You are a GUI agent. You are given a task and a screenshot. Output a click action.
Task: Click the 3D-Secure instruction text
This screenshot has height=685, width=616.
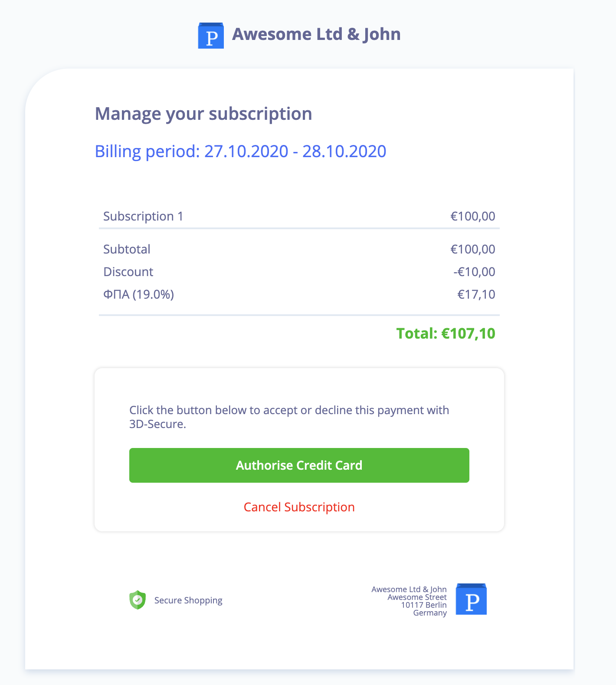(x=289, y=417)
